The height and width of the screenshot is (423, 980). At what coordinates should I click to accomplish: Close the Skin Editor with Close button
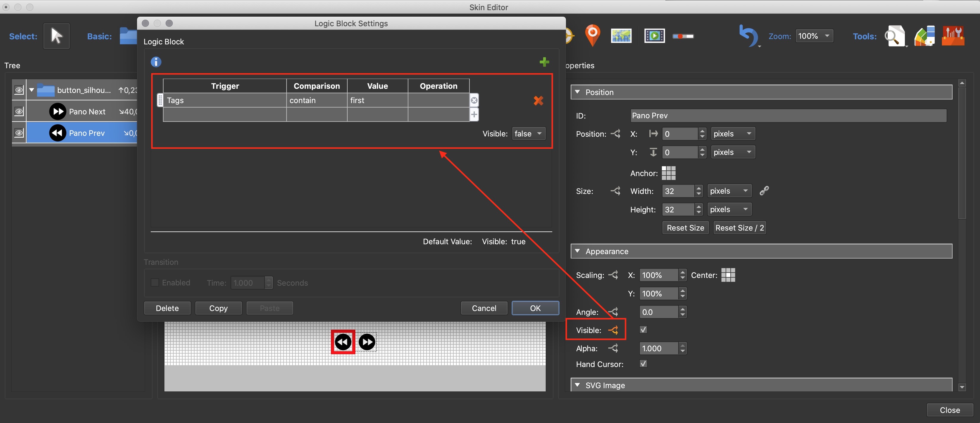[950, 410]
